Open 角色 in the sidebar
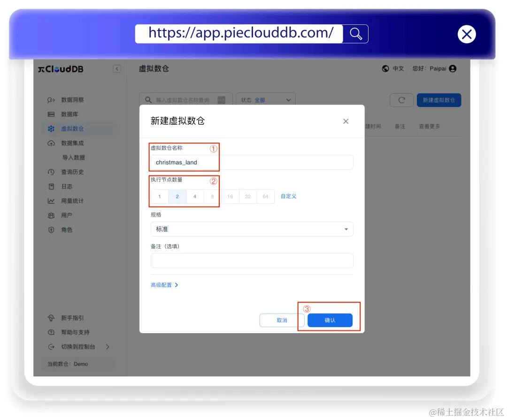 [67, 230]
